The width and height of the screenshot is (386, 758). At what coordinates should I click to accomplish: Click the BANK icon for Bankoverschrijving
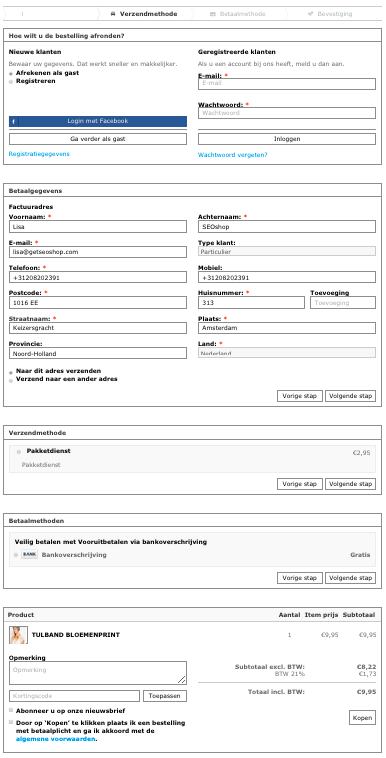pos(29,554)
